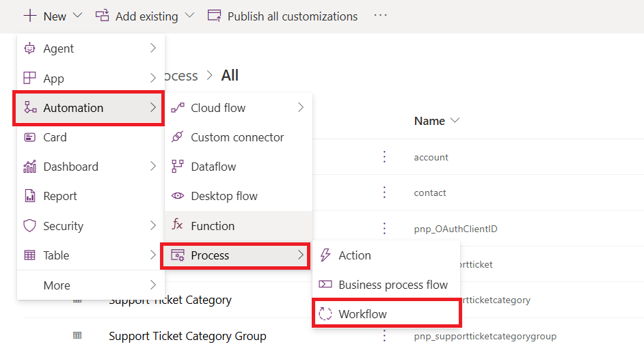This screenshot has height=353, width=644.
Task: Expand the Add existing dropdown
Action: click(189, 16)
